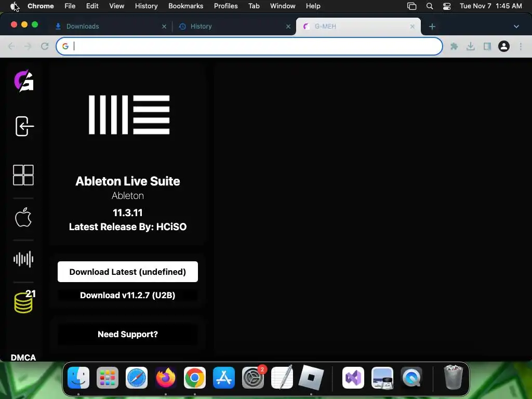Screen dimensions: 532x399
Task: Click the back/exit arrow sidebar icon
Action: [x=24, y=126]
